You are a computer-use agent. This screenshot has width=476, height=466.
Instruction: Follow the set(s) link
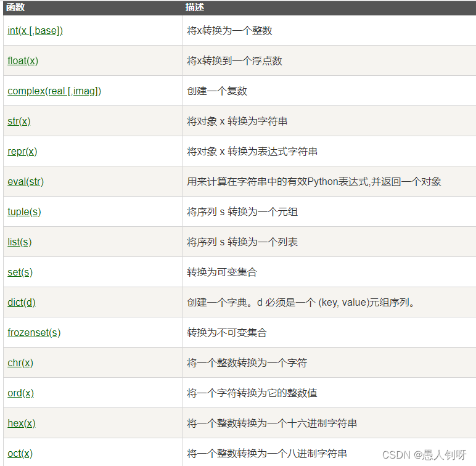[x=20, y=272]
